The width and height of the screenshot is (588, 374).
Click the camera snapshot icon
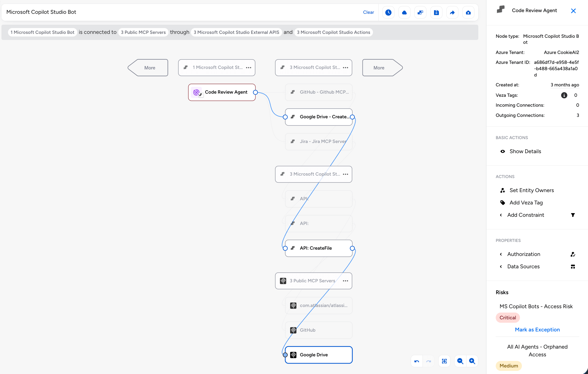coord(468,12)
